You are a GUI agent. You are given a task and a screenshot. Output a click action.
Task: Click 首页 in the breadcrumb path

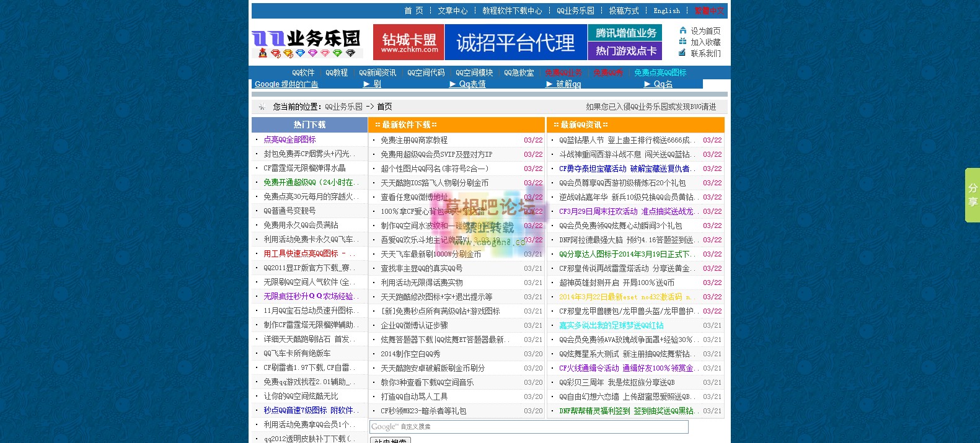pos(384,107)
